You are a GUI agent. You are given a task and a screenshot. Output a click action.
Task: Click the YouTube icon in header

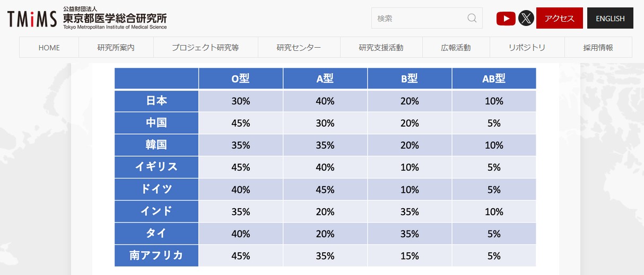pos(506,19)
